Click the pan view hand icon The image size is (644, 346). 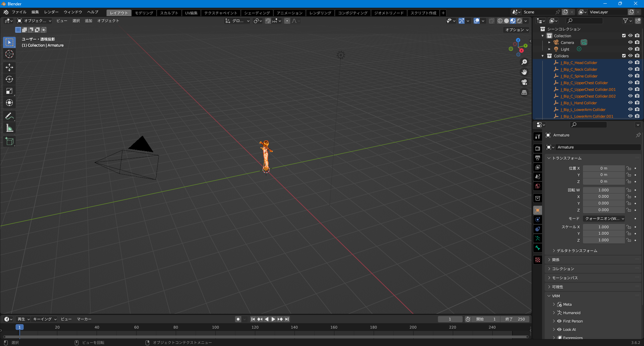coord(524,72)
